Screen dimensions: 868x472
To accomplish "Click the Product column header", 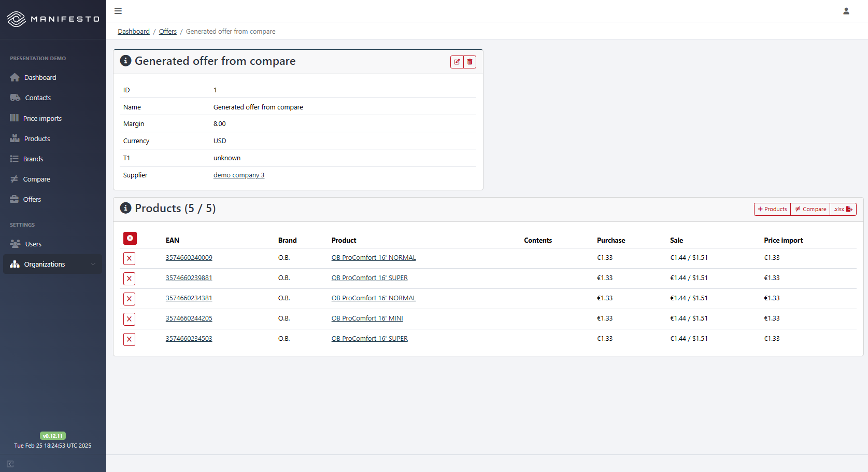I will (344, 240).
